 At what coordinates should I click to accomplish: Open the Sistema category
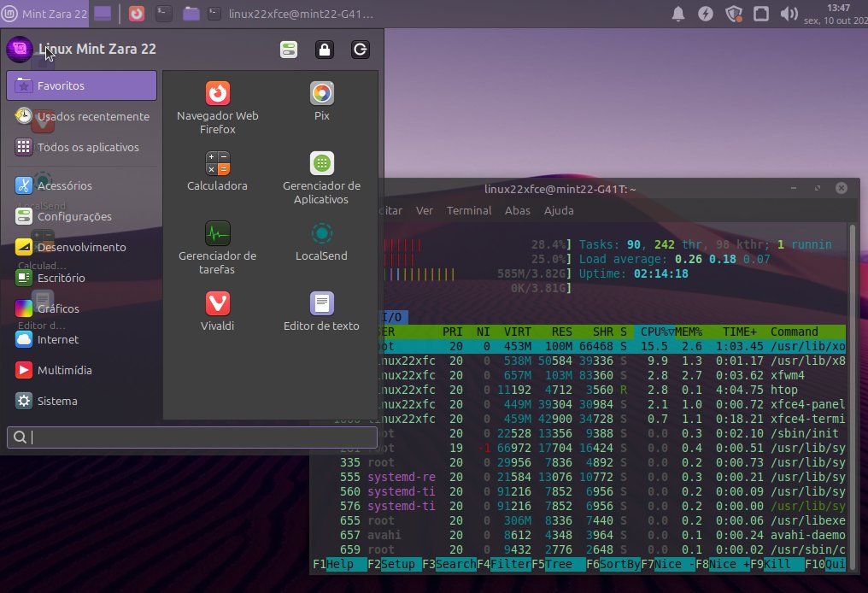(x=81, y=401)
